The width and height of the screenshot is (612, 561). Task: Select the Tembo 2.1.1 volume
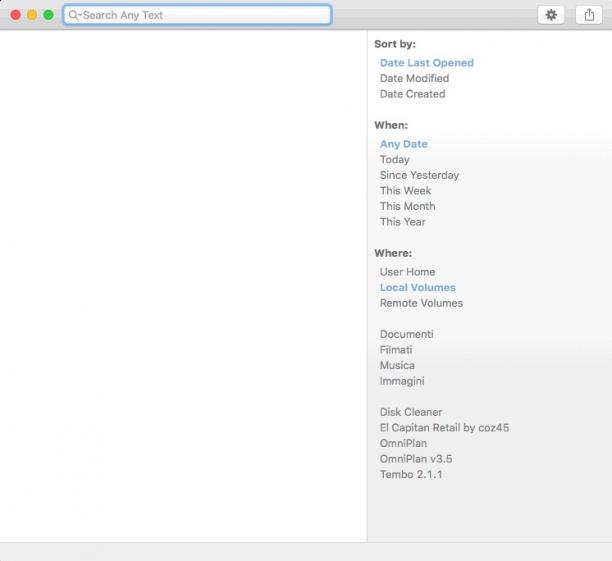coord(411,475)
